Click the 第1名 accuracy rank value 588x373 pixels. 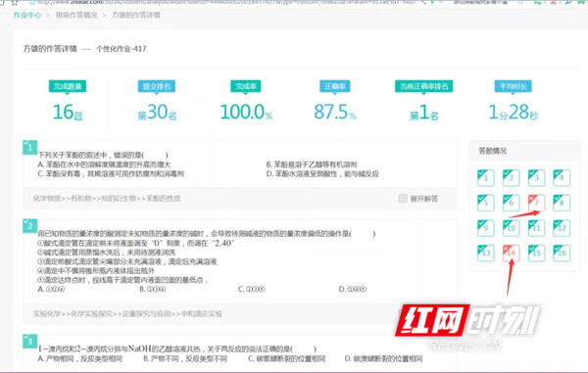point(424,112)
